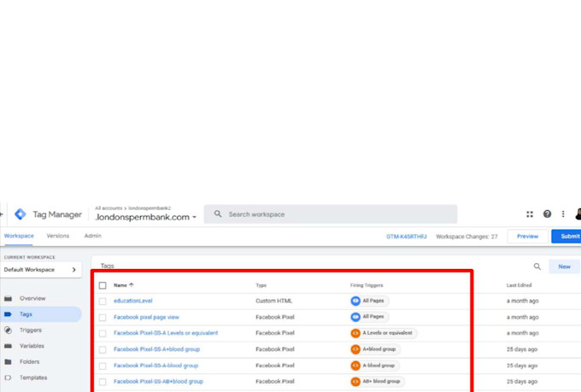
Task: Switch to the Workspace tab
Action: click(x=19, y=236)
